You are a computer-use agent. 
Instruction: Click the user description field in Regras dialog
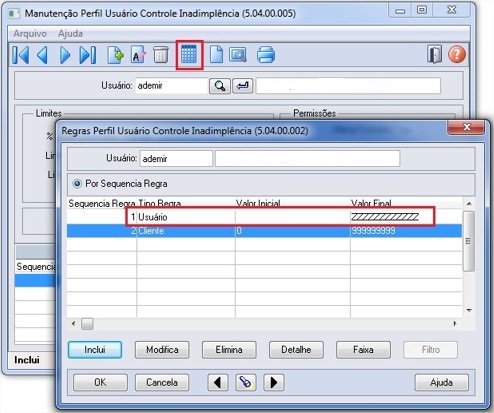point(307,158)
